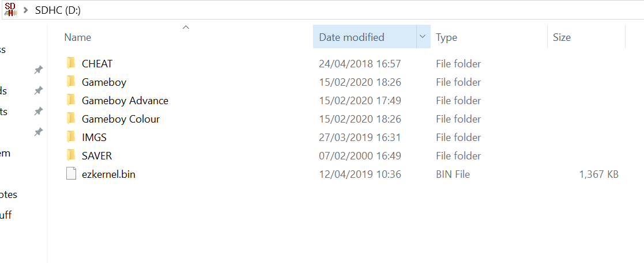Select the SAVER folder icon
Image resolution: width=644 pixels, height=263 pixels.
pyautogui.click(x=71, y=155)
